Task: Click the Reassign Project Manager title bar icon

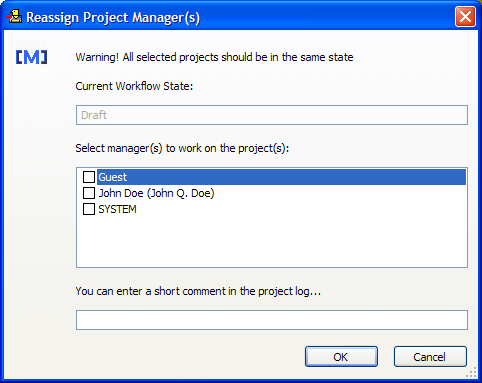Action: pos(14,17)
